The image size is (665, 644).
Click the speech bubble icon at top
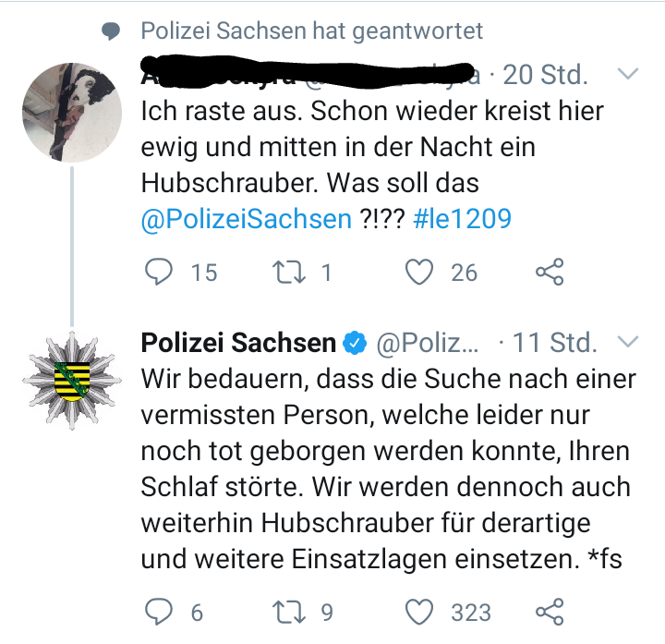click(x=111, y=32)
